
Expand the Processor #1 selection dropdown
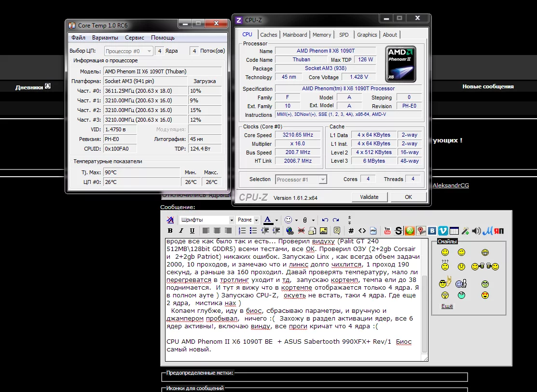(x=323, y=180)
